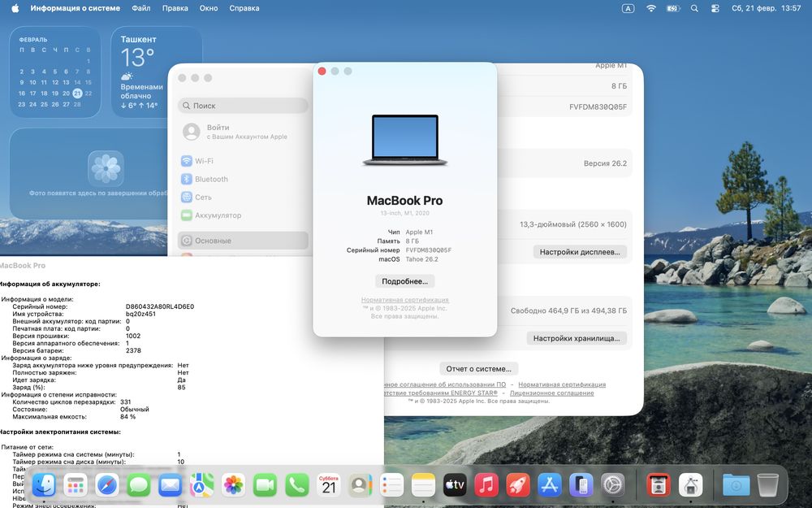Screen dimensions: 812x508
Task: Open the Окно menu
Action: pos(209,8)
